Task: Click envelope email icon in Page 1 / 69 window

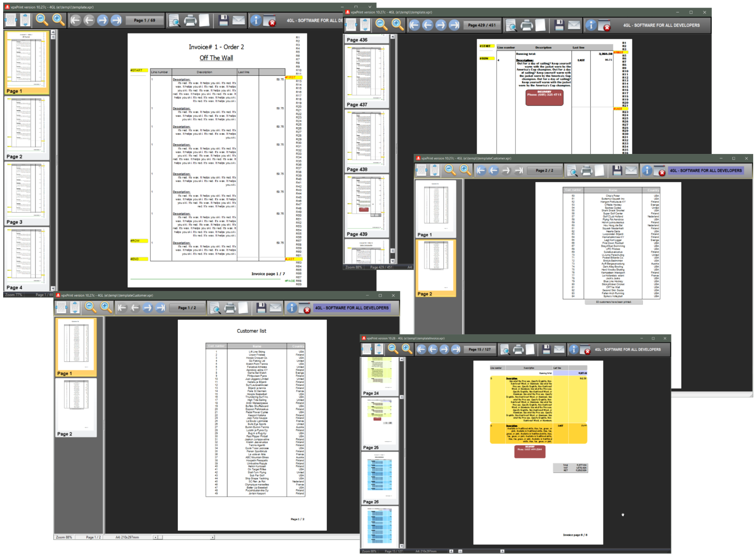Action: 238,20
